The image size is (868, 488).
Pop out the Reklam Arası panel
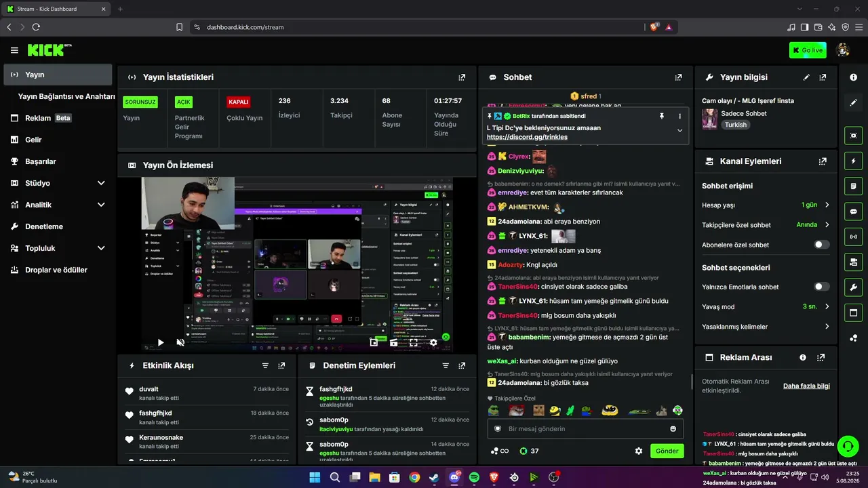pos(821,357)
